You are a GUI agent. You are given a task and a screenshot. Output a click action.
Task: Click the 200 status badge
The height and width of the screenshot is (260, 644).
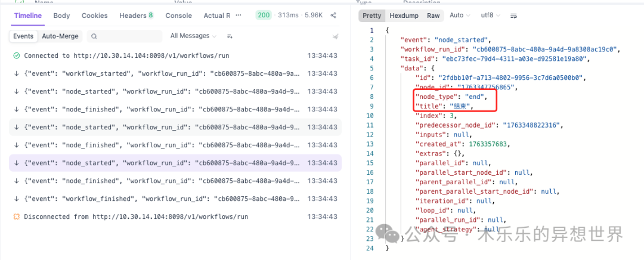[x=264, y=15]
